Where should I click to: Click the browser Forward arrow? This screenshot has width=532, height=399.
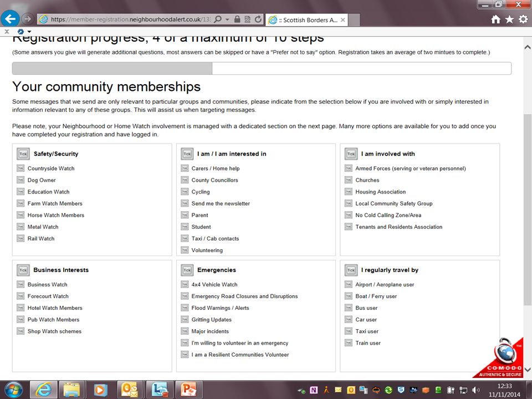coord(28,19)
